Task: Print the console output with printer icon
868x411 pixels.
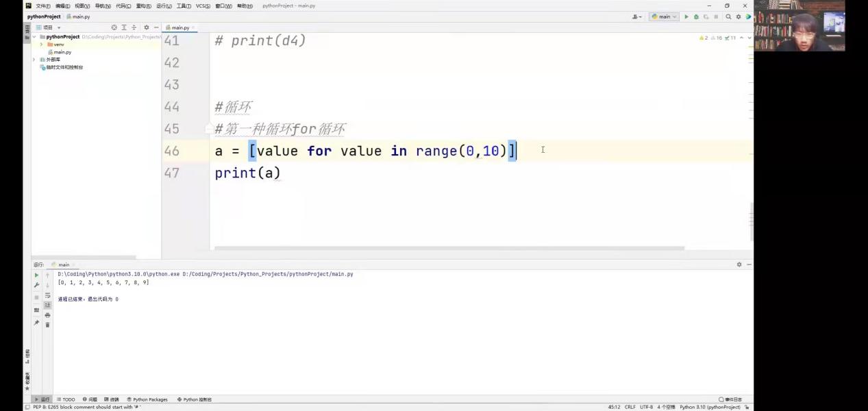Action: point(47,315)
